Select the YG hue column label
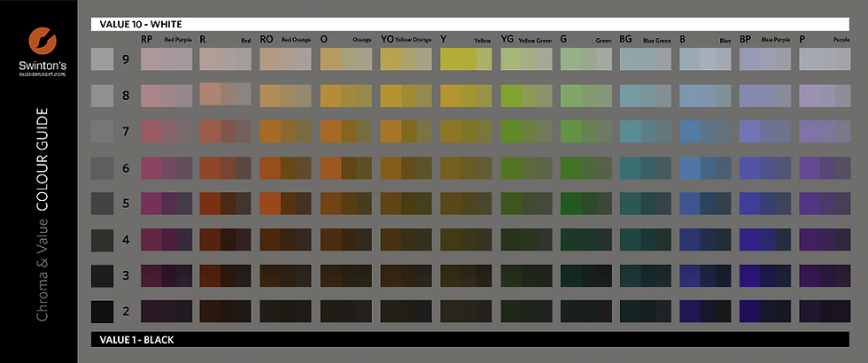Screen dimensions: 868x363 coord(507,39)
